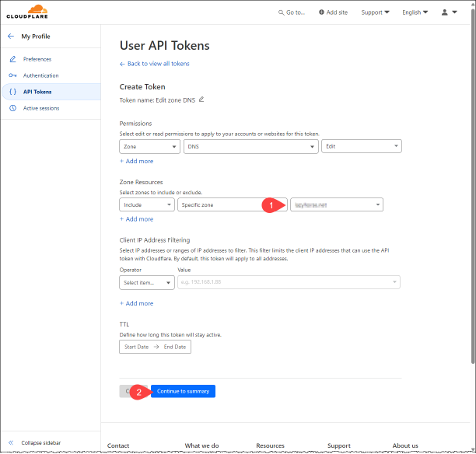The height and width of the screenshot is (454, 476).
Task: Click Continue to summary button
Action: (183, 391)
